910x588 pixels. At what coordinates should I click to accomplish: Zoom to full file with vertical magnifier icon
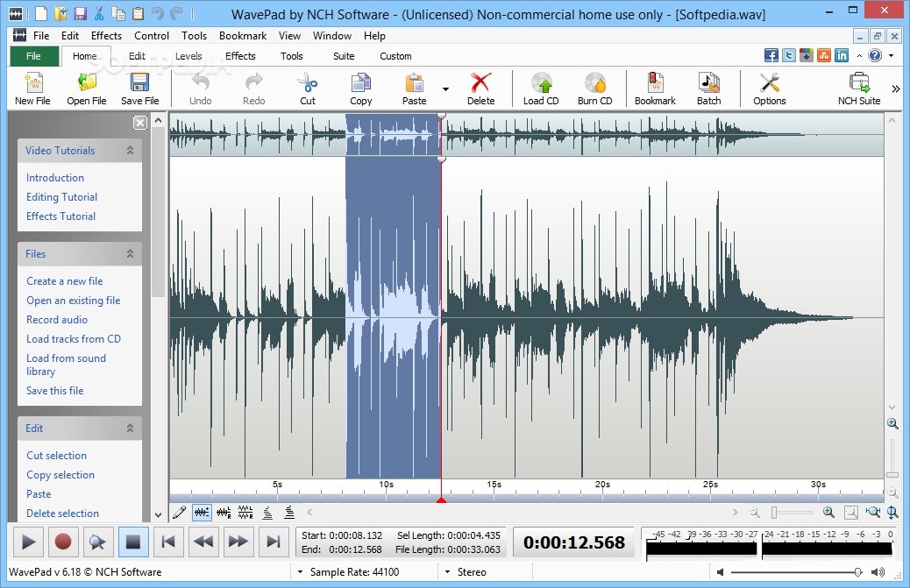[891, 513]
